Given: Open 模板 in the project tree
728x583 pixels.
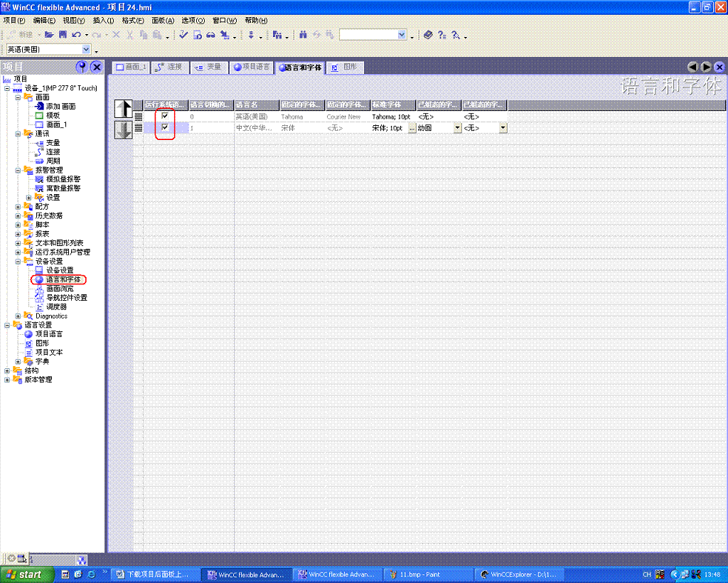Looking at the screenshot, I should pyautogui.click(x=53, y=115).
